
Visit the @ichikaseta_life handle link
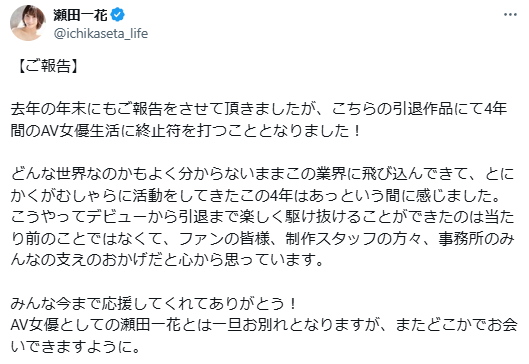pyautogui.click(x=101, y=33)
